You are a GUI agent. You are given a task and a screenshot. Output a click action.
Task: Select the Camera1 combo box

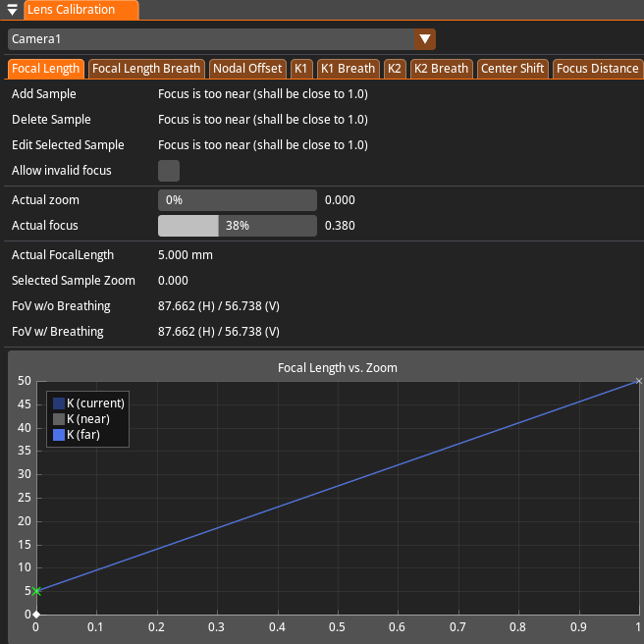[x=211, y=39]
